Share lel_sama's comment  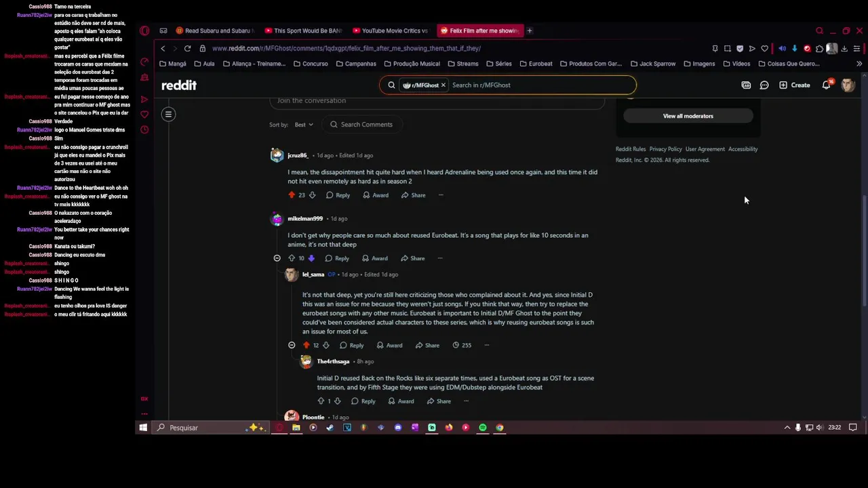(x=427, y=345)
